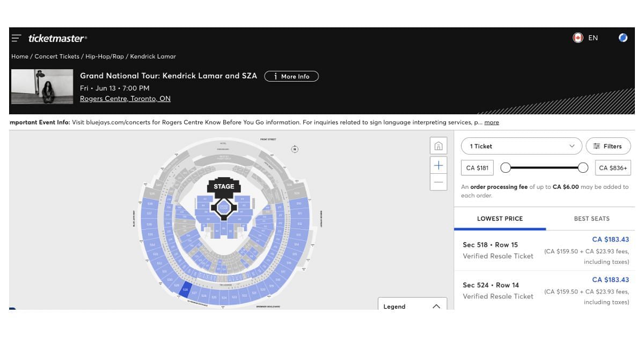The height and width of the screenshot is (337, 644).
Task: Select section 534 on the seat map
Action: [152, 245]
